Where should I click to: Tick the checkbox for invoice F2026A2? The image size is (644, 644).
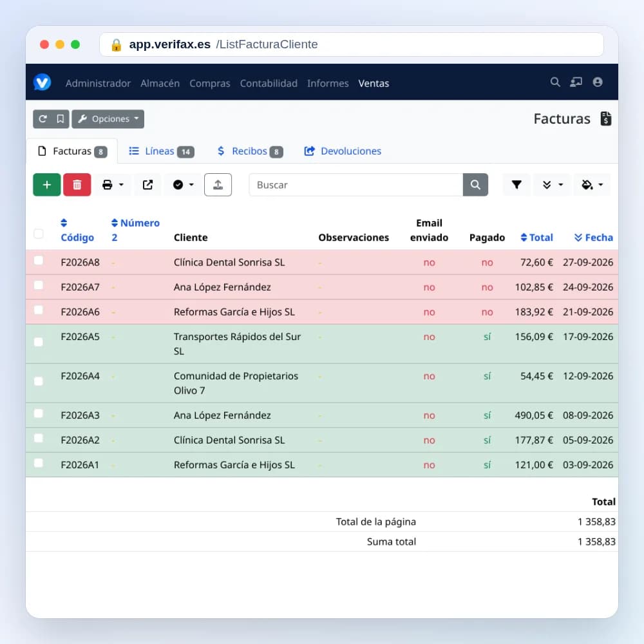39,438
